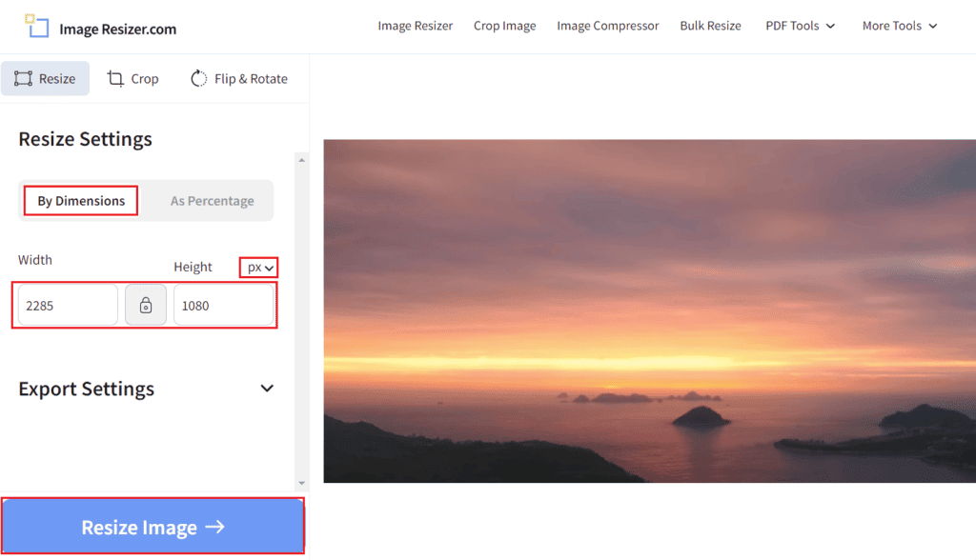Click the arrow icon on Resize Image
The width and height of the screenshot is (976, 560).
(x=214, y=526)
